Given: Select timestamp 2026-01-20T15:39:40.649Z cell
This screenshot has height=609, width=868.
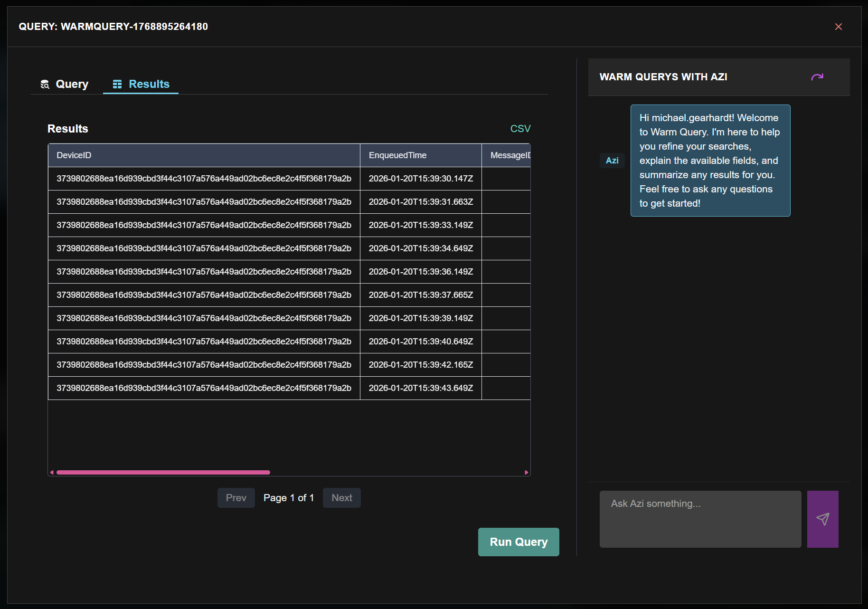Looking at the screenshot, I should point(421,342).
